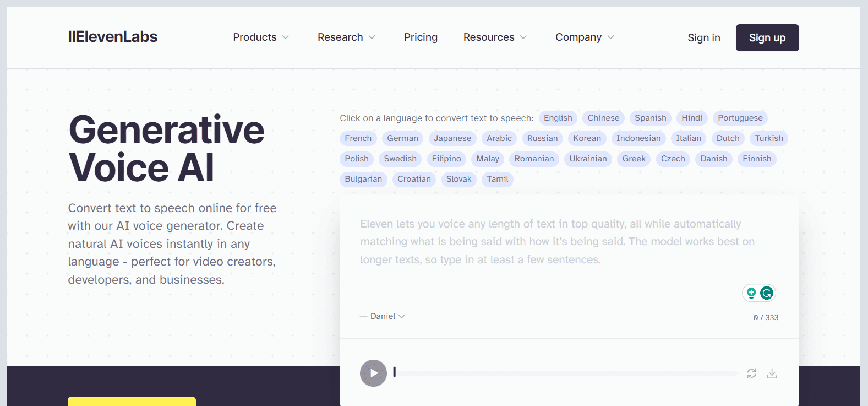Play the generated speech audio
The image size is (868, 406).
[373, 373]
